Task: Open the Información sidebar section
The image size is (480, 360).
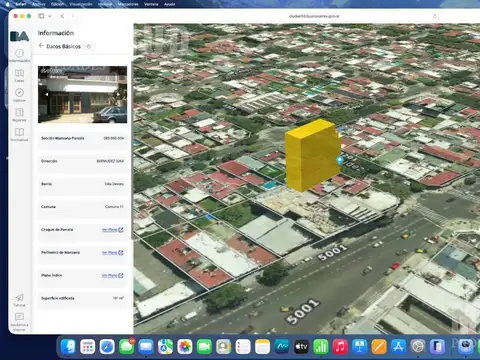Action: pyautogui.click(x=19, y=55)
